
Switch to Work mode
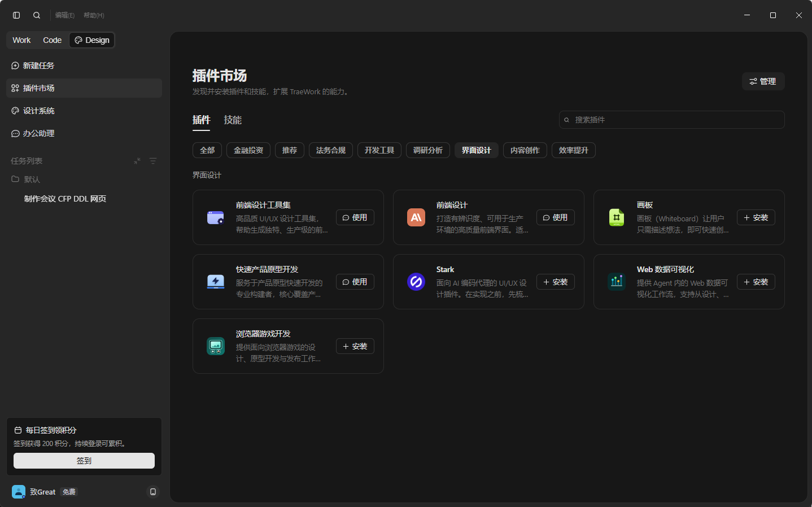pos(21,40)
